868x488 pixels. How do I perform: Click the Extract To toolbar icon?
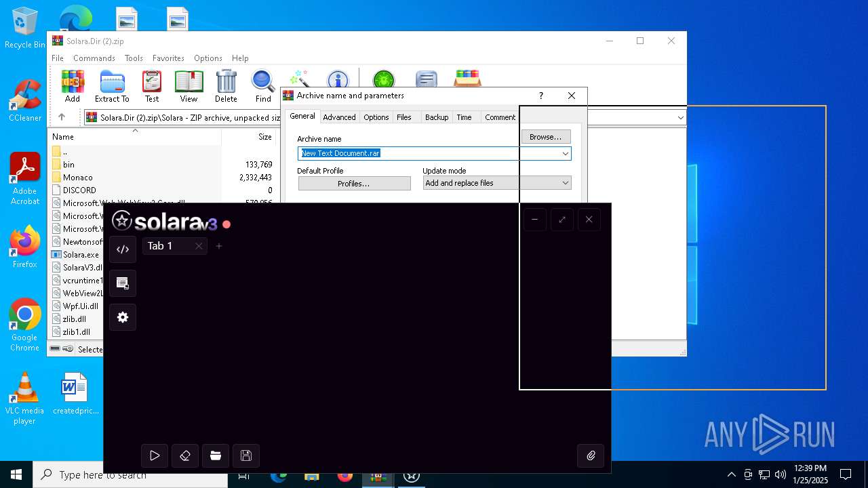[112, 86]
